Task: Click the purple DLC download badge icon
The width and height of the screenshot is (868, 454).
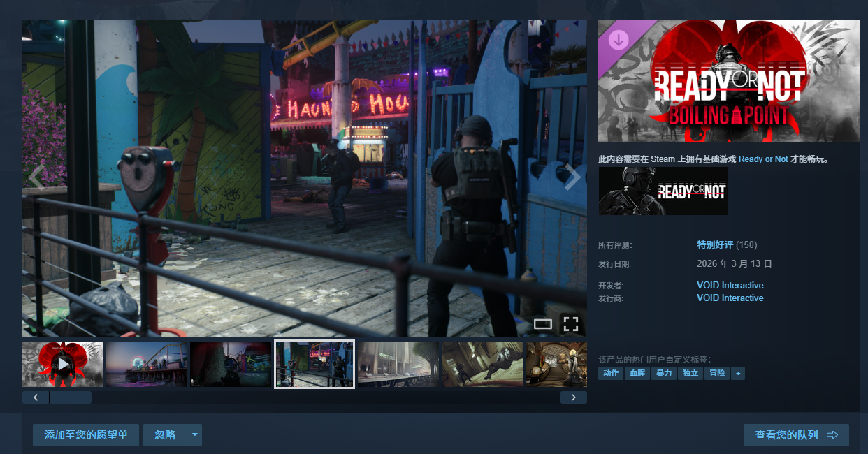Action: tap(618, 39)
